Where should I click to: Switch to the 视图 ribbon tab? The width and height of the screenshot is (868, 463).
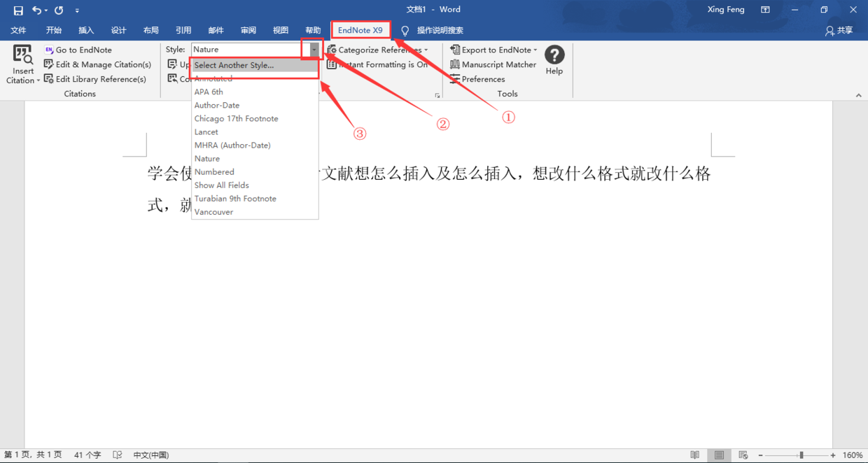(281, 30)
